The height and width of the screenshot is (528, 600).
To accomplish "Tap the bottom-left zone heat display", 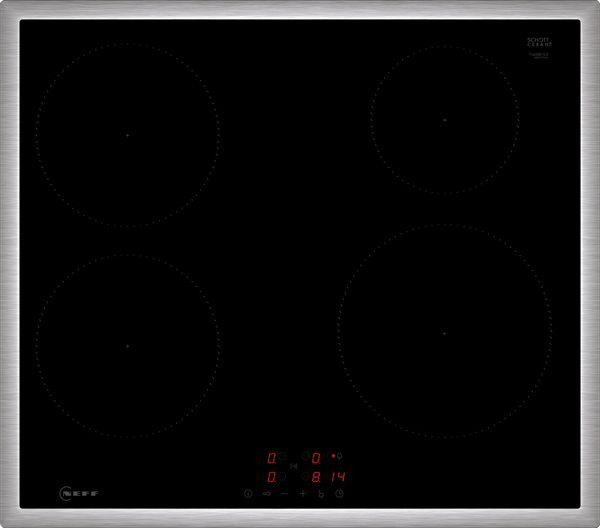I will [271, 477].
